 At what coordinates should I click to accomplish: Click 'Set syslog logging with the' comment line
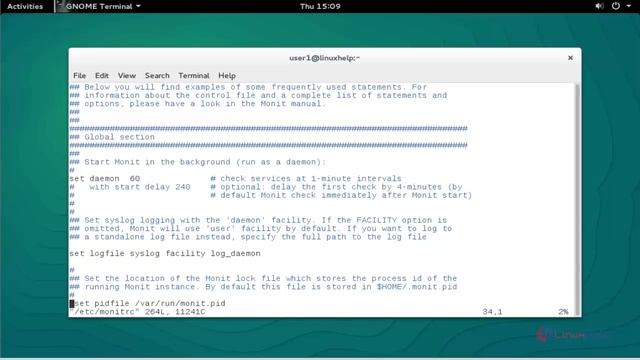point(258,220)
